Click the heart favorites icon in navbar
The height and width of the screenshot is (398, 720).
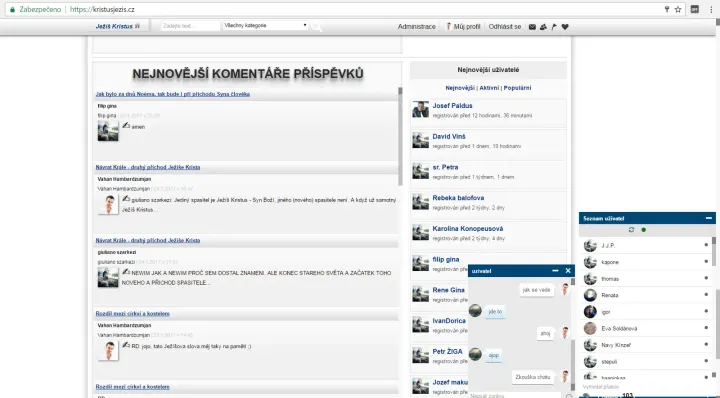tap(565, 27)
